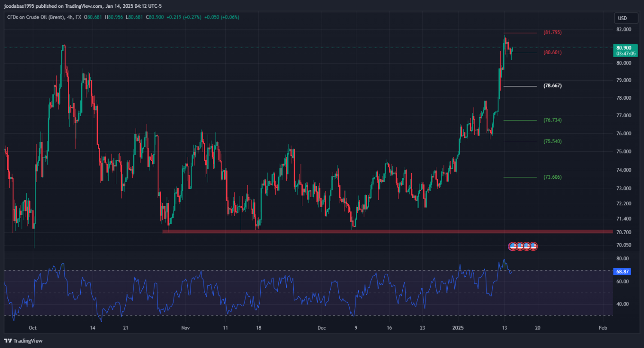
Task: Click the second US flag event icon
Action: coord(519,246)
